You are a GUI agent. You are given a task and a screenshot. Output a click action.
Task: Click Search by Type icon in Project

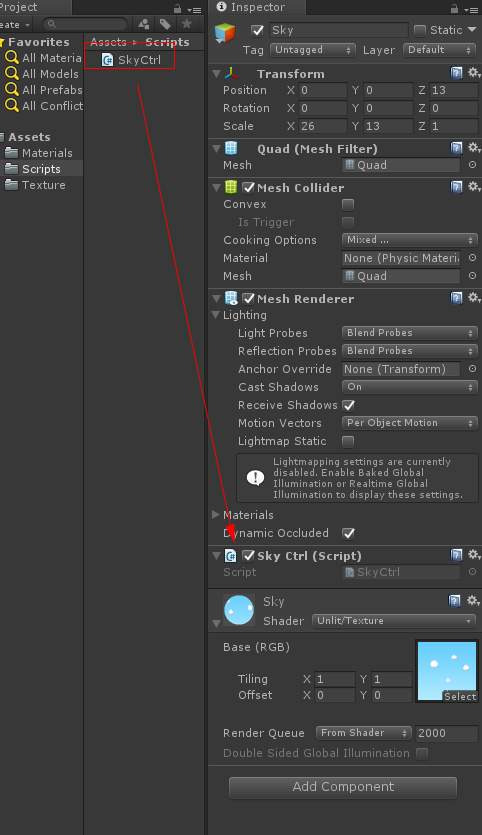[x=144, y=24]
